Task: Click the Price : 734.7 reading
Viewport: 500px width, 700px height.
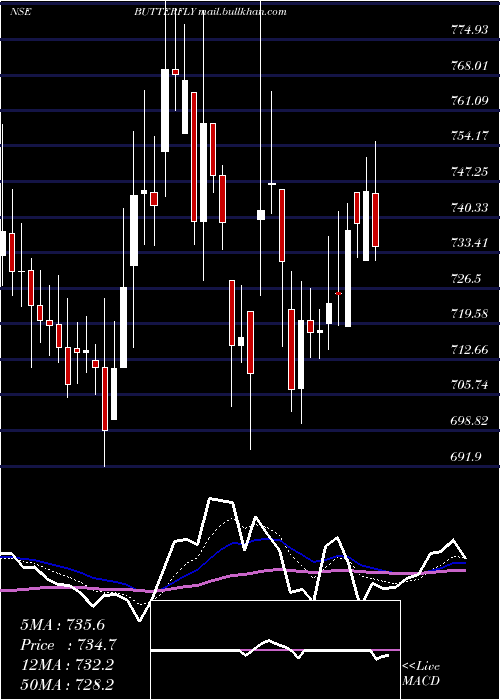Action: (68, 645)
